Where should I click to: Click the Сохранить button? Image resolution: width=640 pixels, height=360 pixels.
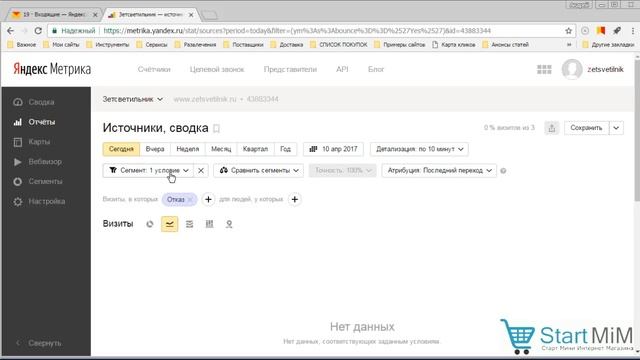click(586, 128)
